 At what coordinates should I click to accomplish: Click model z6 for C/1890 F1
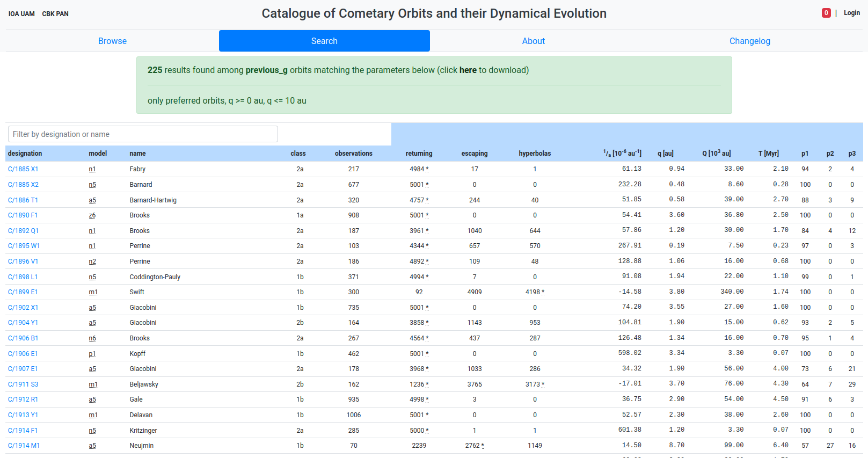(92, 215)
